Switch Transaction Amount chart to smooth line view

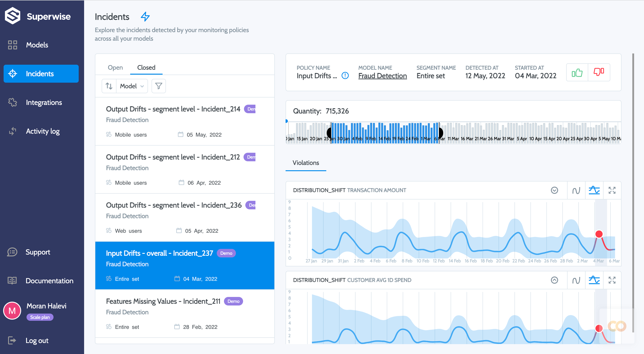576,190
